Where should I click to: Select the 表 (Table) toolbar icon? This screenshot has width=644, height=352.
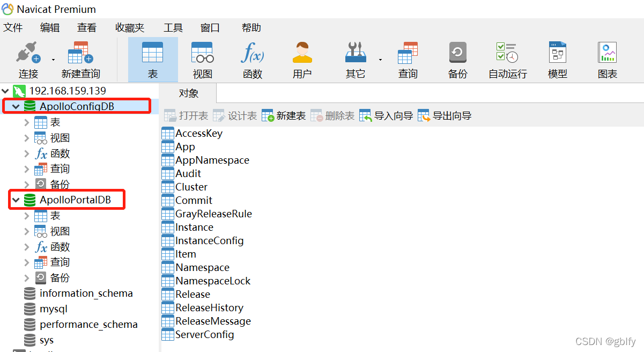click(153, 60)
